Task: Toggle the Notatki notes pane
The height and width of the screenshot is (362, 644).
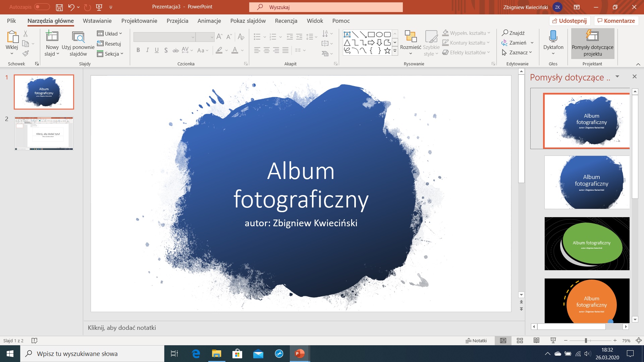Action: point(476,341)
